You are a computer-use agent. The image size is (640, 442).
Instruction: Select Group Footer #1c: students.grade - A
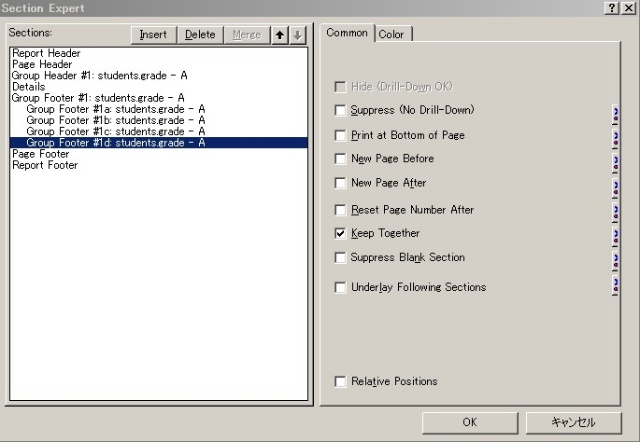click(x=158, y=131)
